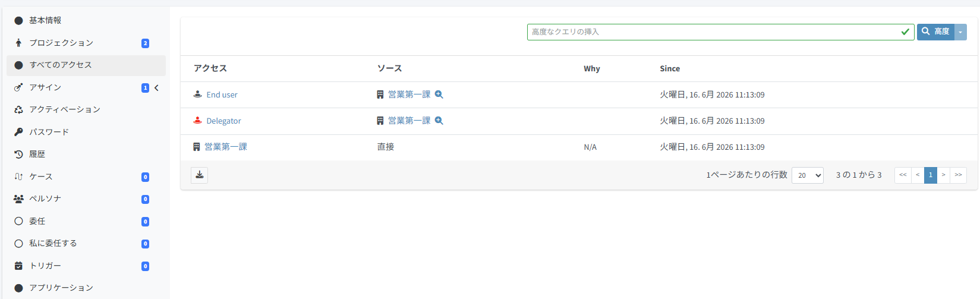Open the アクティベーション menu item

coord(86,110)
